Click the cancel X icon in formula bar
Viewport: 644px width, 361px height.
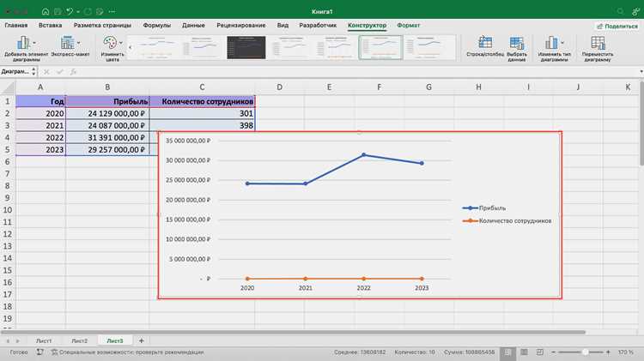tap(46, 72)
